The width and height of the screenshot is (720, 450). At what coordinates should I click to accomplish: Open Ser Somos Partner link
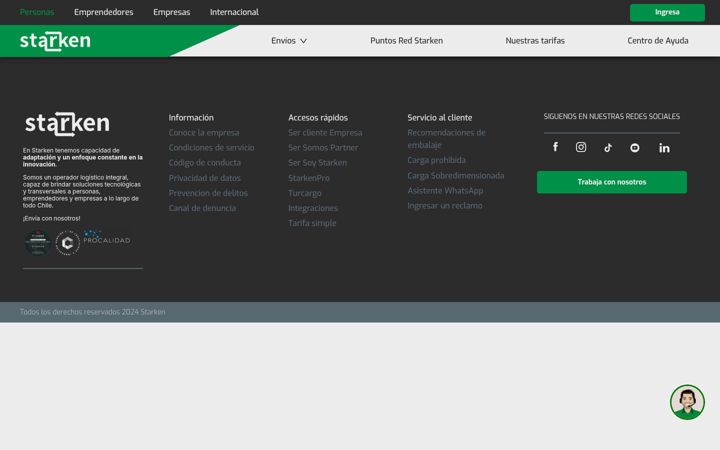(323, 147)
